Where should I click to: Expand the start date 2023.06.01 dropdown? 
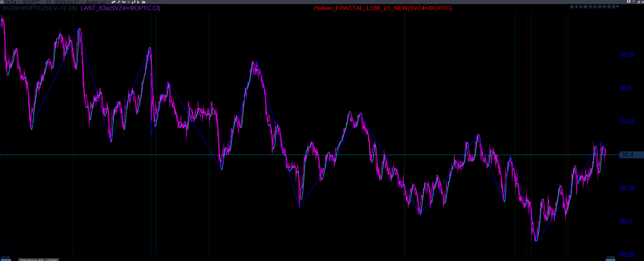83,2
